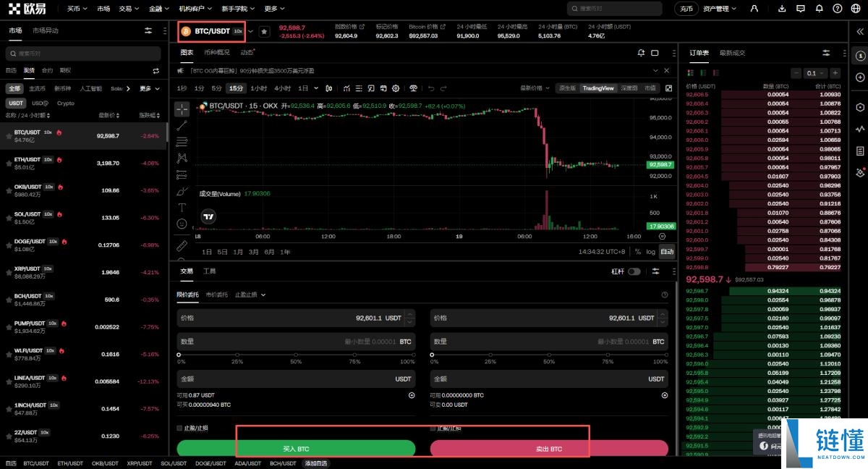Focus the 搜索币对 search field in header

(x=615, y=9)
